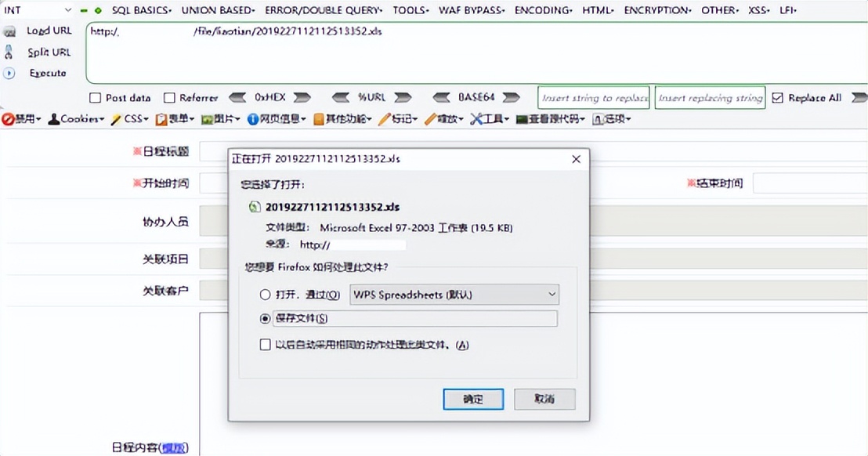Click the HackBar URL text area
Screen dimensions: 868x456
pos(476,53)
